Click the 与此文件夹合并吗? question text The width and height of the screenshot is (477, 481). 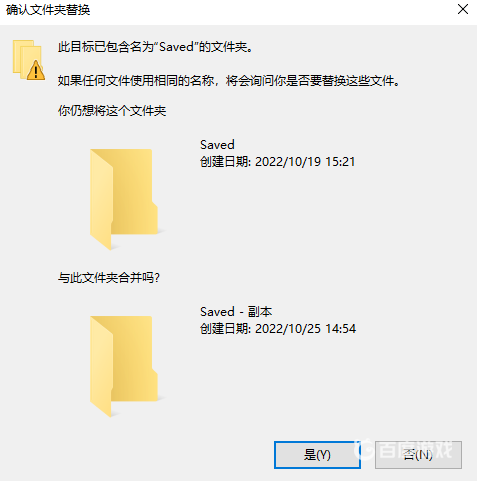[109, 277]
